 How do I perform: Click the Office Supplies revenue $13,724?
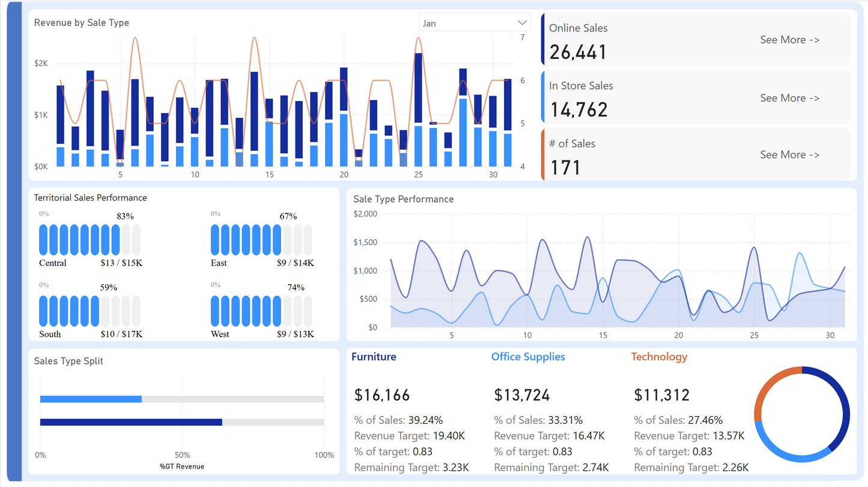[x=522, y=395]
